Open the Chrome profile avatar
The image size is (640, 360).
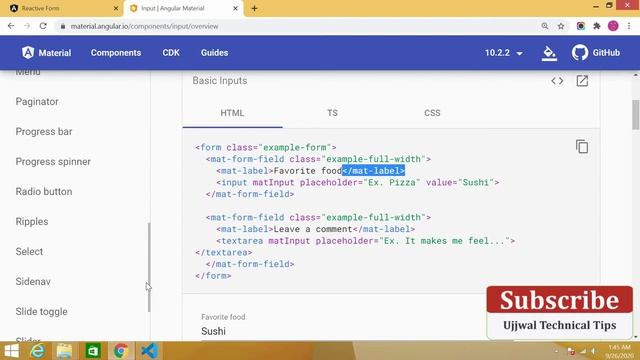pos(613,26)
